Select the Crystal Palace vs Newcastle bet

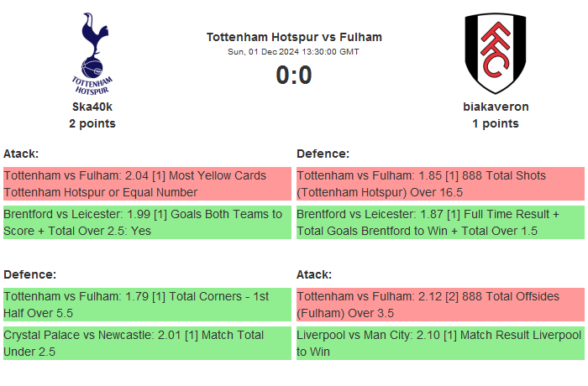click(x=147, y=343)
